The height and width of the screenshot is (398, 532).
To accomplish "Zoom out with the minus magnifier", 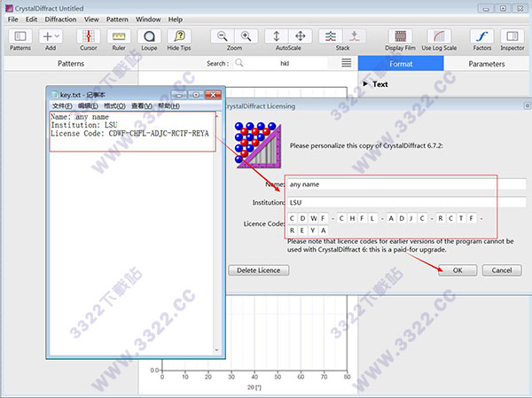I will pyautogui.click(x=223, y=36).
